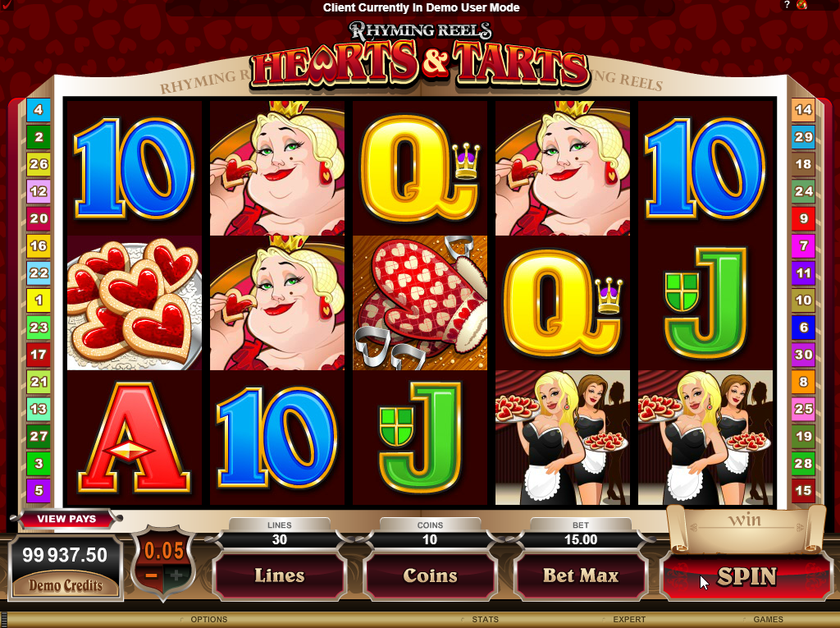840x628 pixels.
Task: Click payline 1 yellow marker
Action: tap(39, 300)
